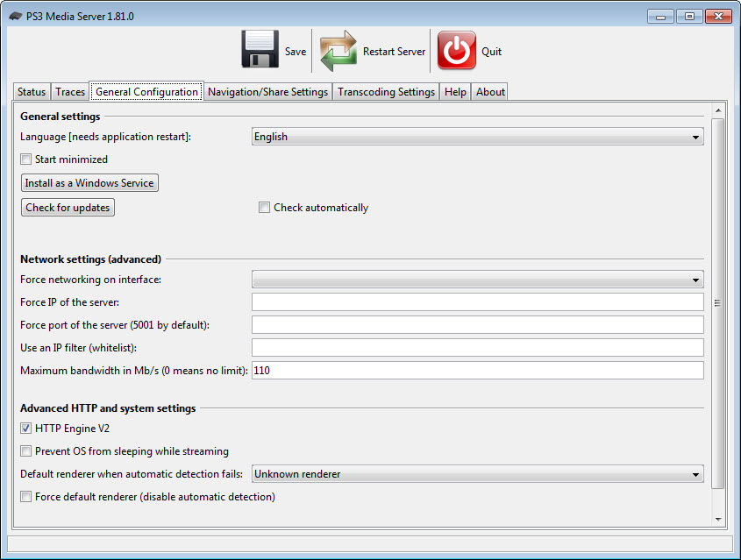This screenshot has height=560, width=741.
Task: Click the Advanced HTTP and system settings heading
Action: (x=108, y=408)
